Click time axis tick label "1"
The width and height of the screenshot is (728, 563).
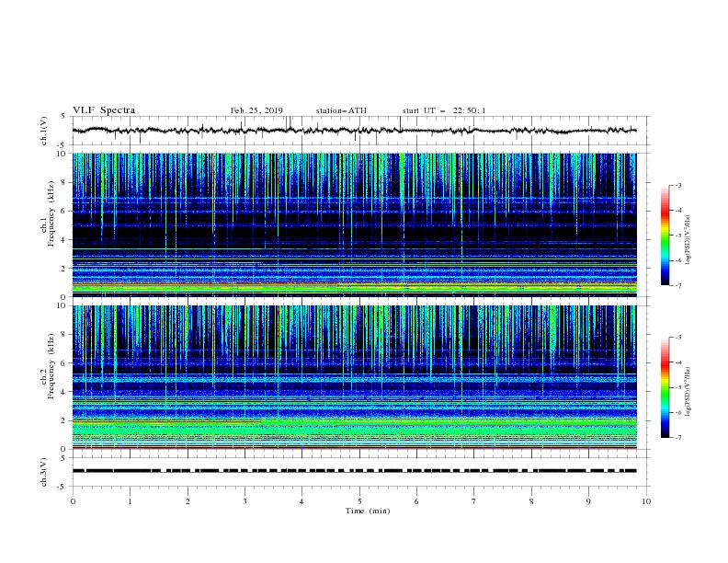click(x=130, y=501)
